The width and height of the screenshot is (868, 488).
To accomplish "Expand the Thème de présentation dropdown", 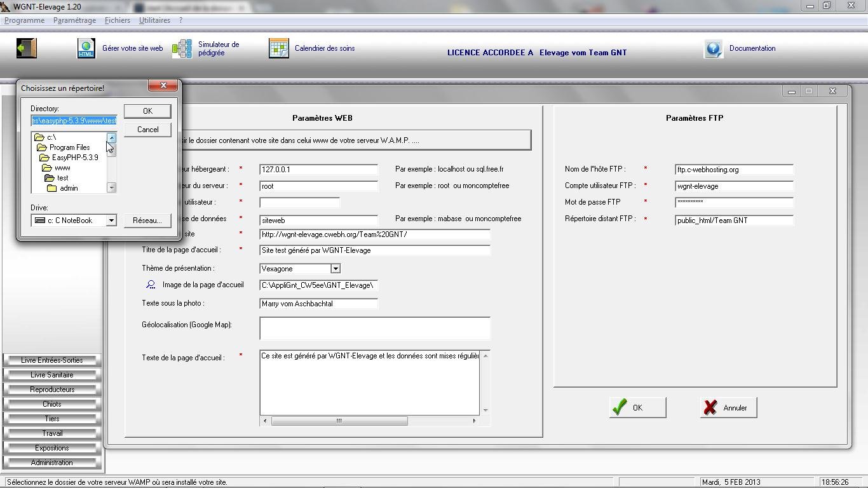I will [336, 269].
